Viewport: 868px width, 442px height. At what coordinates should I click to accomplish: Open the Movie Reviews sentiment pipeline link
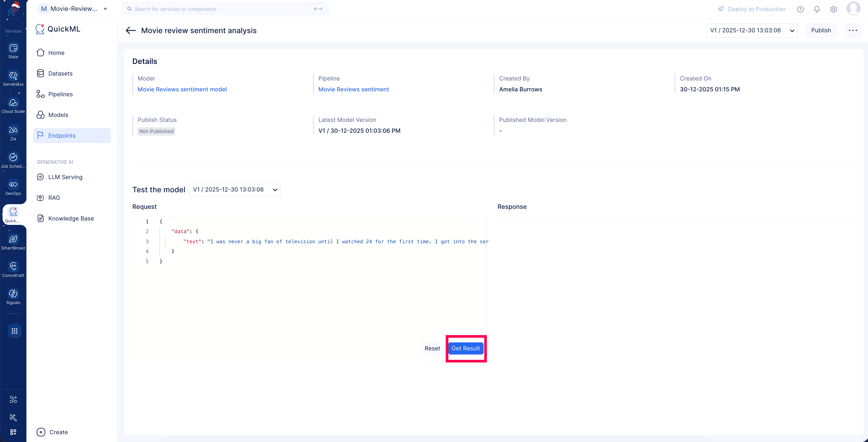(353, 89)
